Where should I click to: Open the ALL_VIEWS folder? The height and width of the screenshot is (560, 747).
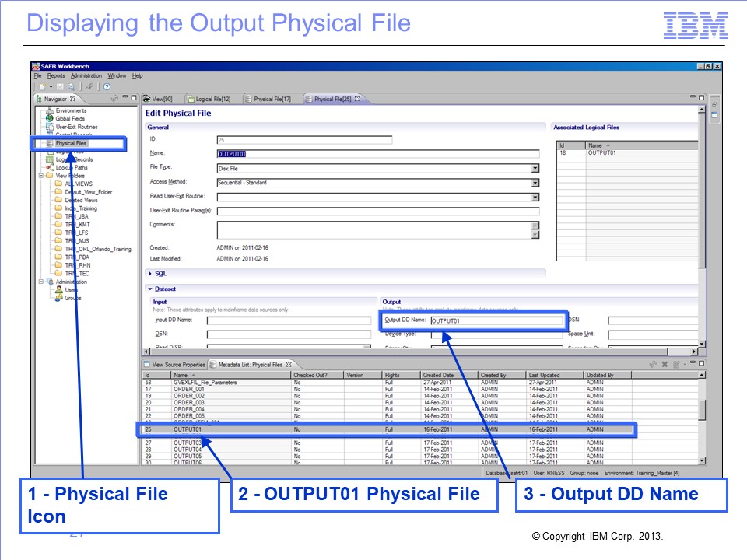tap(74, 184)
